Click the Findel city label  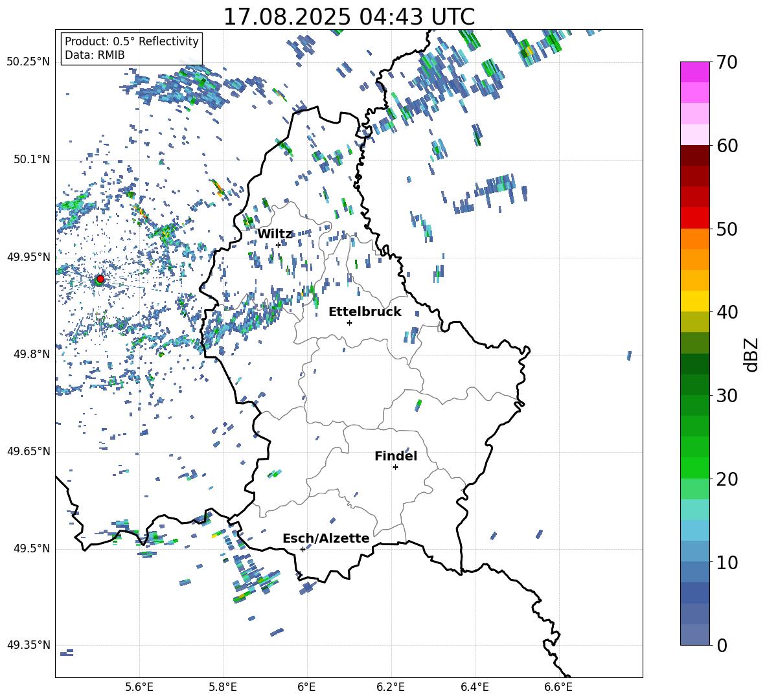pyautogui.click(x=396, y=456)
